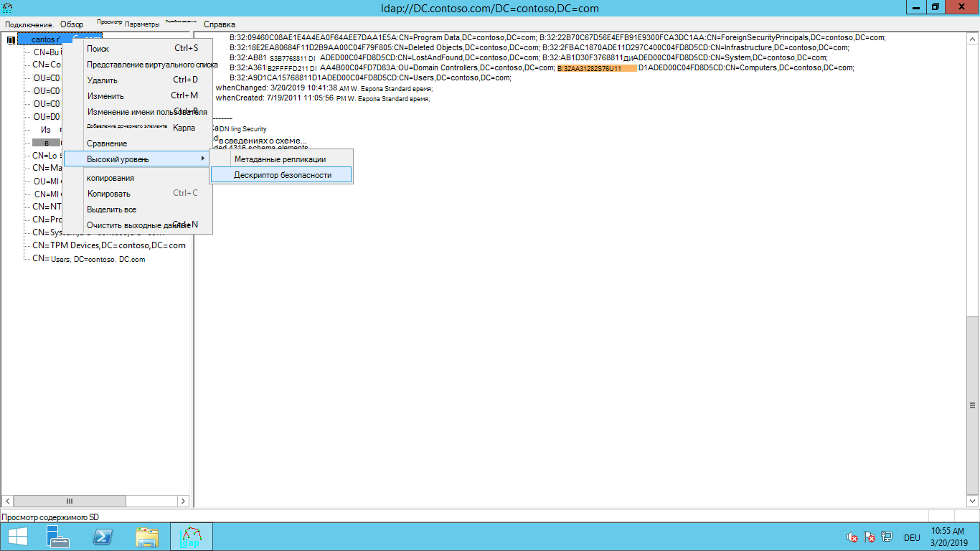Open the Справка menu
This screenshot has height=551, width=980.
[220, 24]
